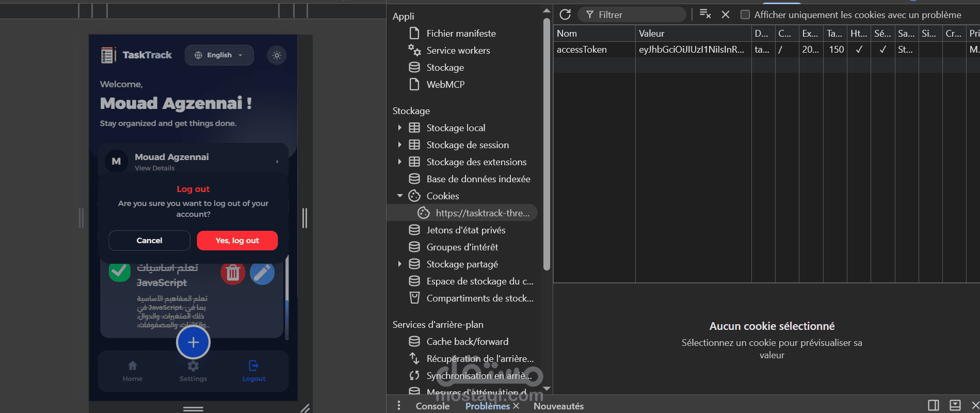
Task: Click the TaskTrack logo icon
Action: pyautogui.click(x=107, y=55)
